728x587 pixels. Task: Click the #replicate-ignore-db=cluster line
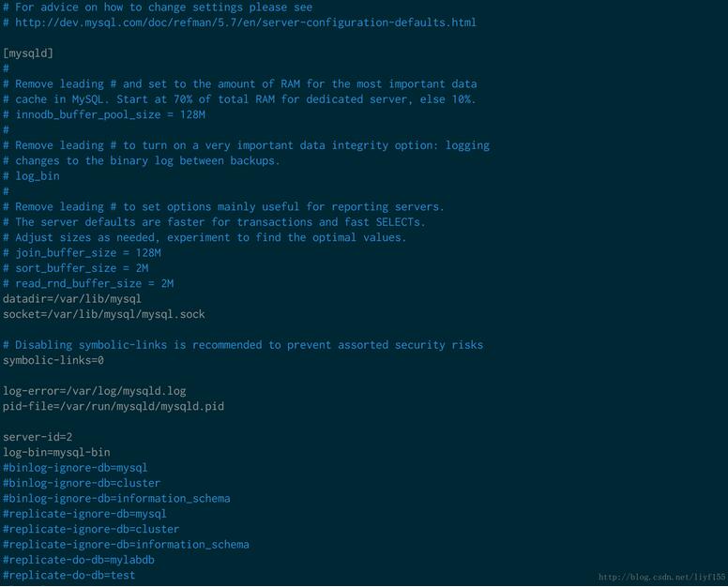click(91, 529)
